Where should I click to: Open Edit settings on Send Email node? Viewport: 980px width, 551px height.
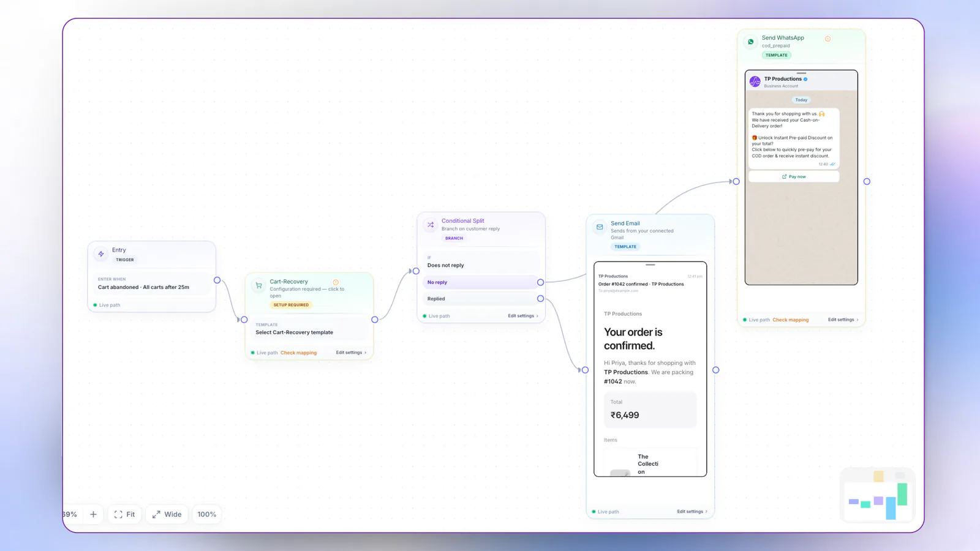[692, 512]
